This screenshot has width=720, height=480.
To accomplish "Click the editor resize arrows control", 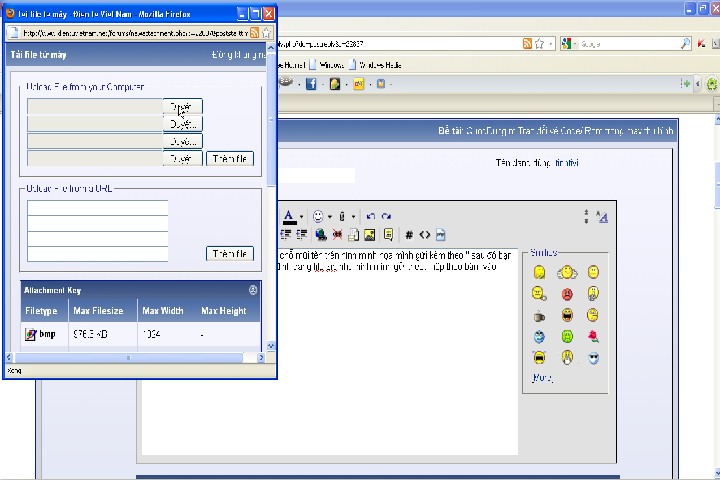I will 586,216.
